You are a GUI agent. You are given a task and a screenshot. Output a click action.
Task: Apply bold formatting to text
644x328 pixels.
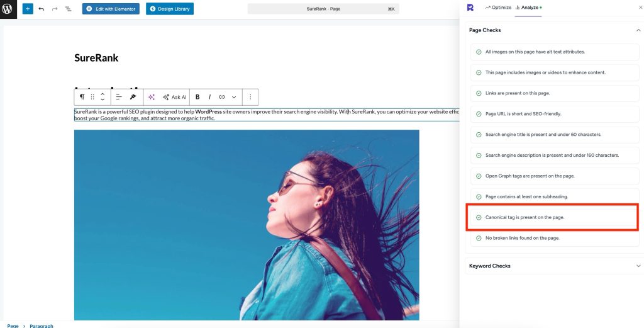(197, 97)
